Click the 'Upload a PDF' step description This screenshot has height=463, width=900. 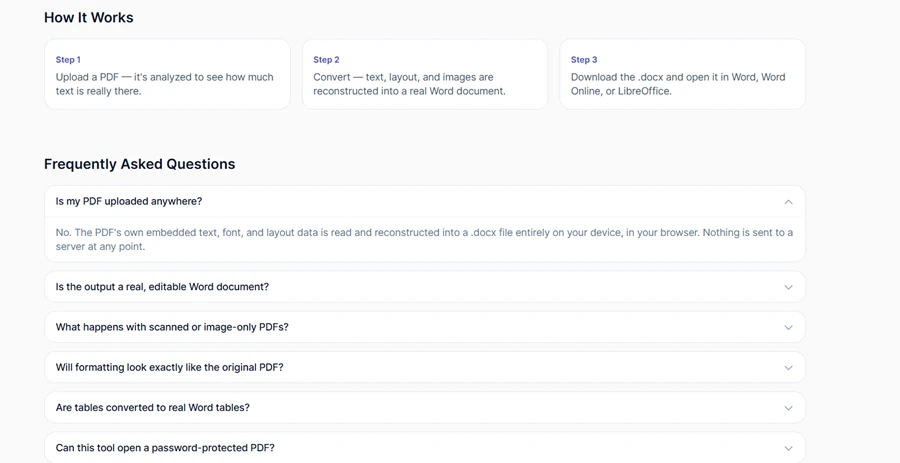coord(165,84)
